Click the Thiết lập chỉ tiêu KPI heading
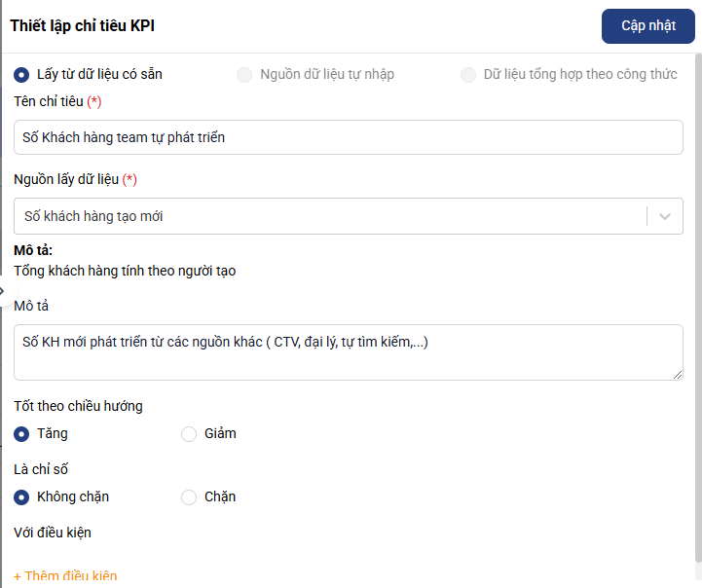The height and width of the screenshot is (588, 702). coord(83,26)
